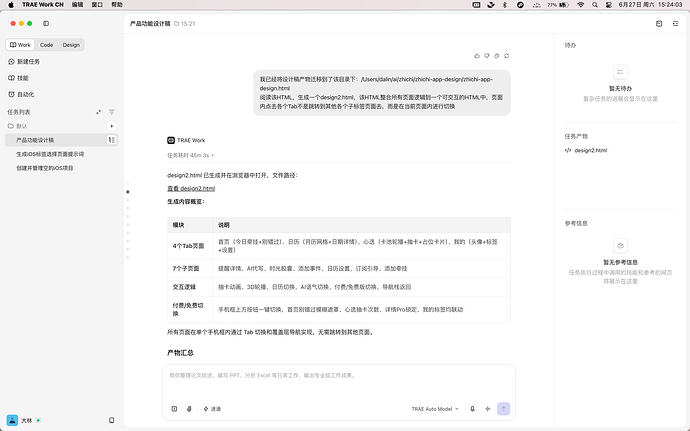Toggle the right panel collapse icon
The image size is (690, 431).
click(675, 23)
